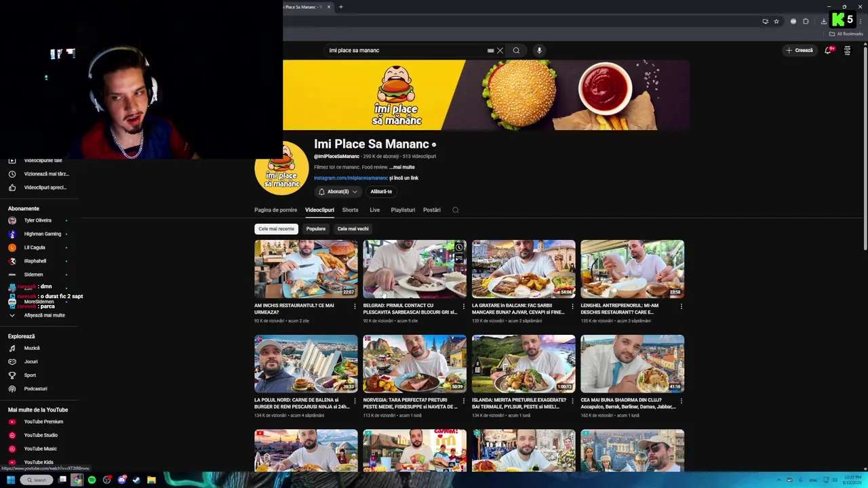Switch to Playlisturi tab
This screenshot has width=868, height=488.
(x=403, y=210)
